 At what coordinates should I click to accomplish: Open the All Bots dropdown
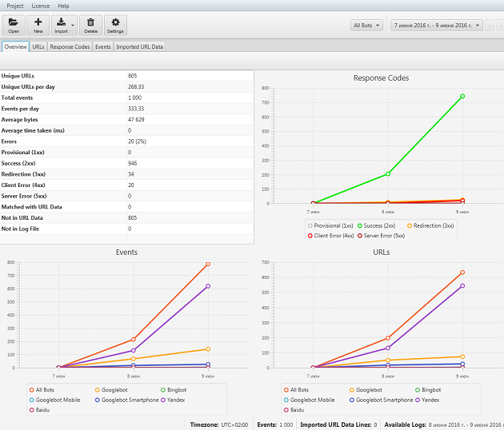pyautogui.click(x=366, y=26)
